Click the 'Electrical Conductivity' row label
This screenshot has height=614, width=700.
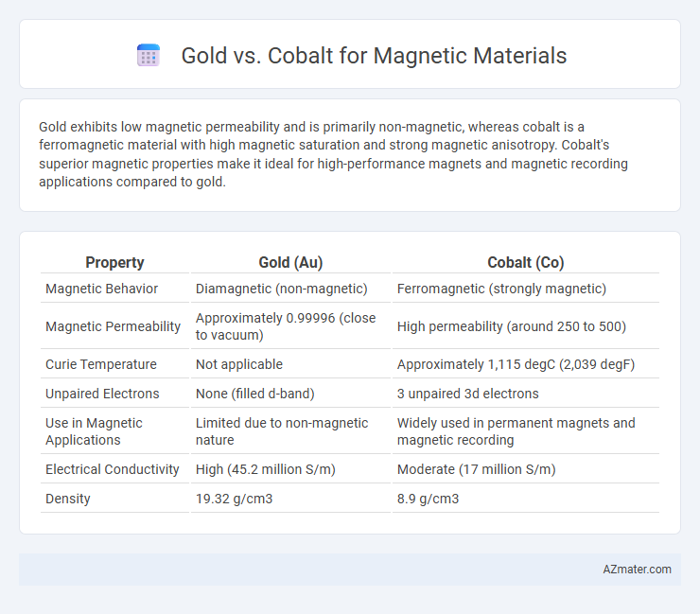click(x=114, y=469)
